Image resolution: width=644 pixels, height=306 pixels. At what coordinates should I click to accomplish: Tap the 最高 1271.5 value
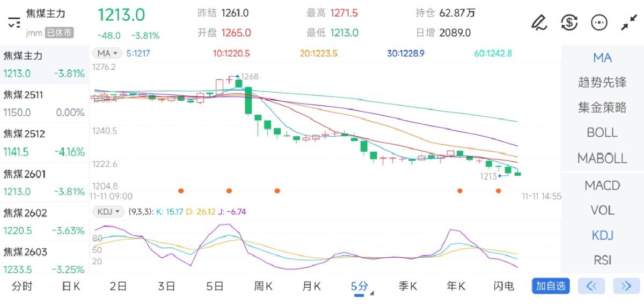coord(344,13)
